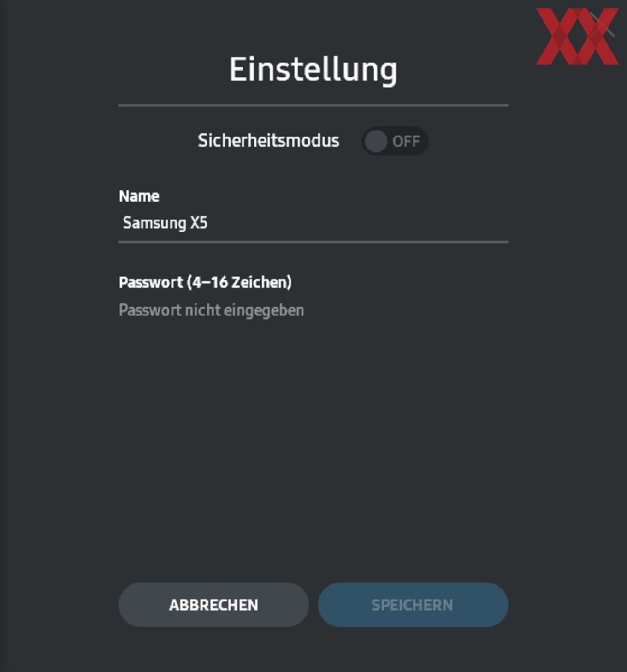
Task: Toggle the Sicherheitsmodus switch
Action: click(395, 141)
